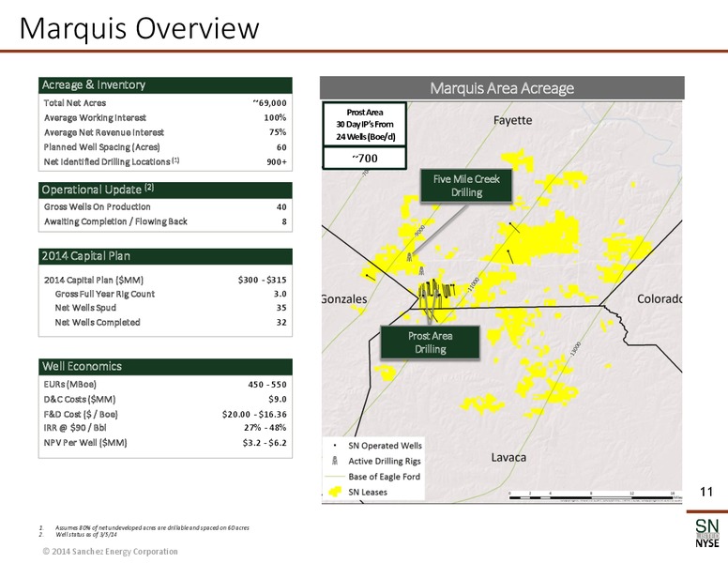This screenshot has height=563, width=728.
Task: Click the Well Economics header
Action: coord(165,367)
